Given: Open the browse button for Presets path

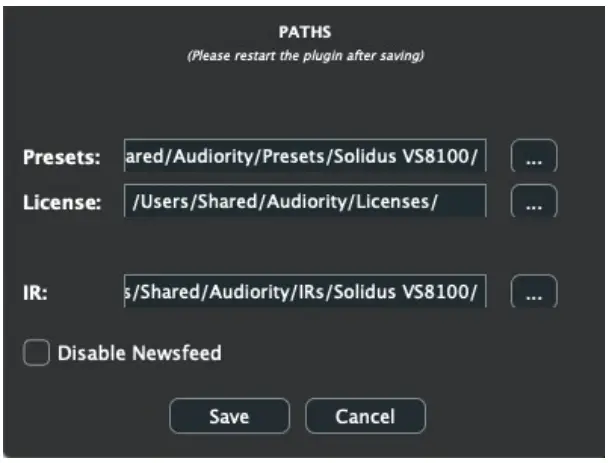Looking at the screenshot, I should pyautogui.click(x=534, y=158).
